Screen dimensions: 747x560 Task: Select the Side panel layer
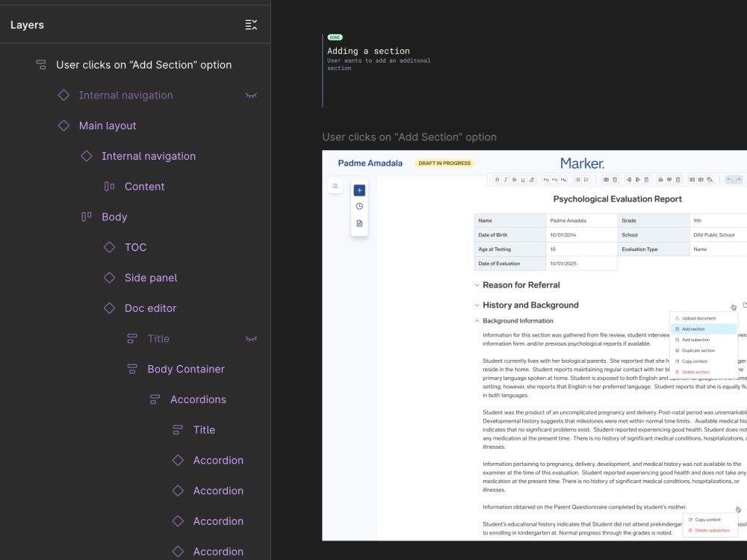click(135, 278)
